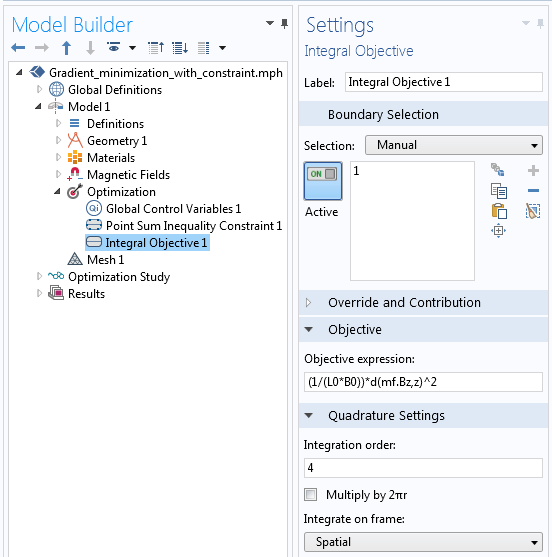Click the Definitions icon
The height and width of the screenshot is (557, 552).
click(x=75, y=123)
